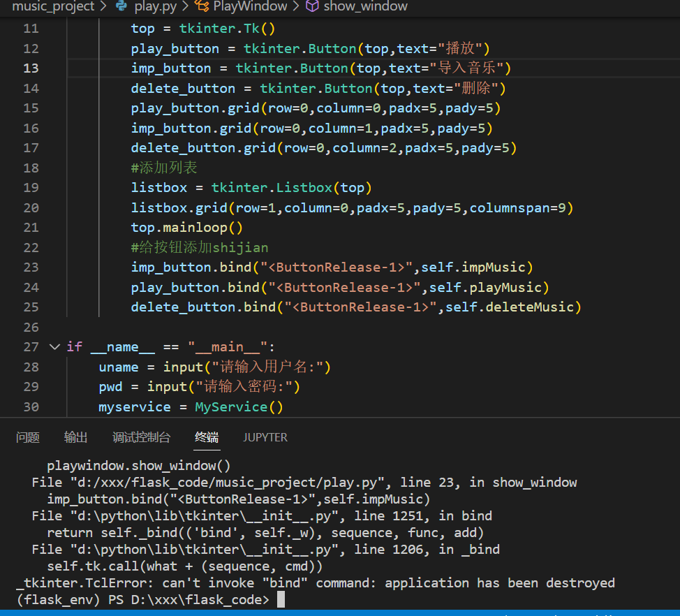Click the TclError message in terminal

click(316, 582)
